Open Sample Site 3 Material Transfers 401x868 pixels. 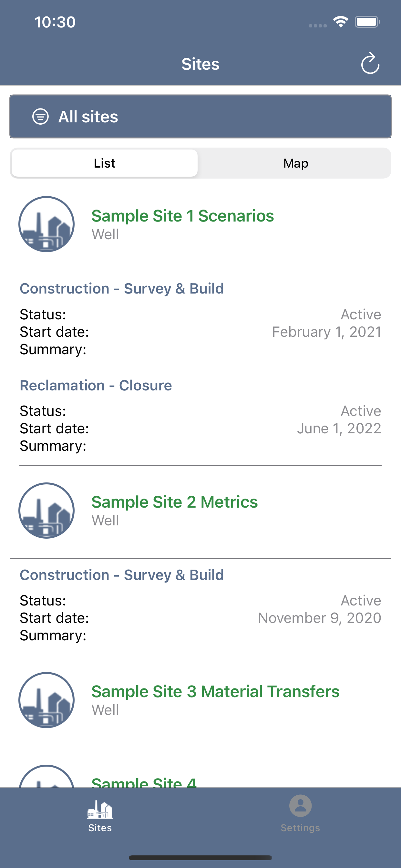(215, 691)
